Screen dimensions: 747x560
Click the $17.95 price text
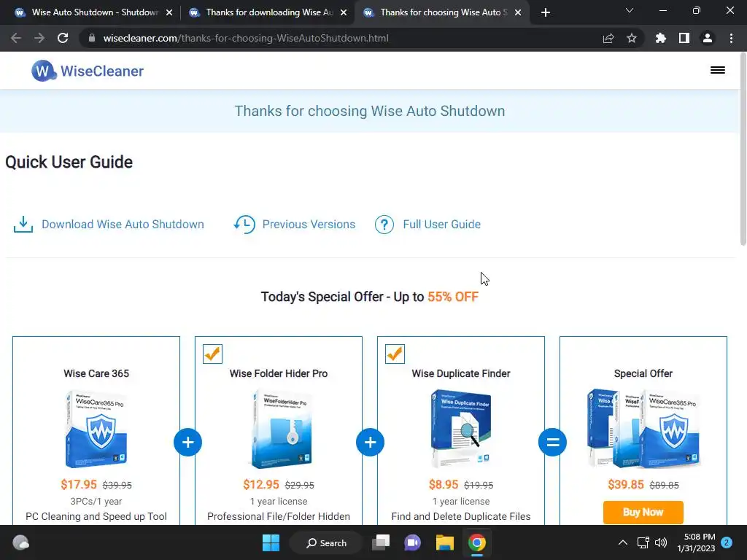(79, 484)
